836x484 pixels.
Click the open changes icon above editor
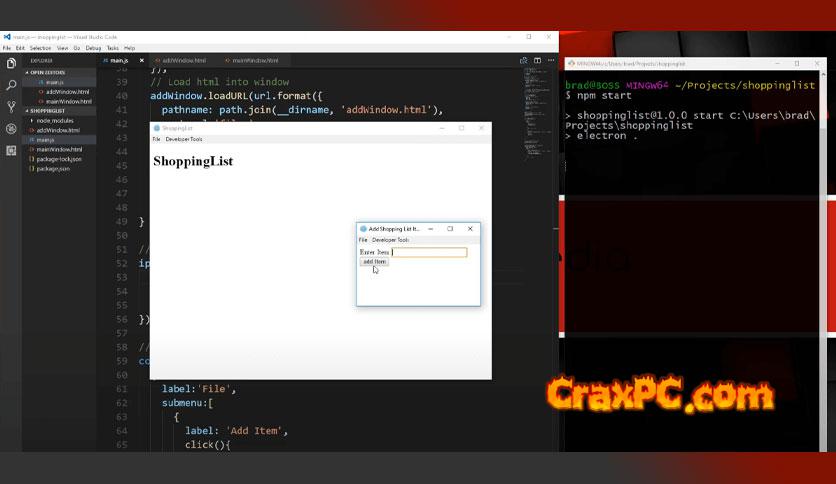(x=524, y=60)
